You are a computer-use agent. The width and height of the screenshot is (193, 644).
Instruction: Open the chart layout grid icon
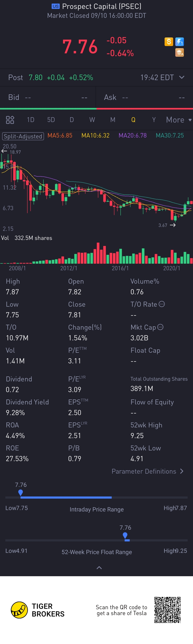click(10, 120)
